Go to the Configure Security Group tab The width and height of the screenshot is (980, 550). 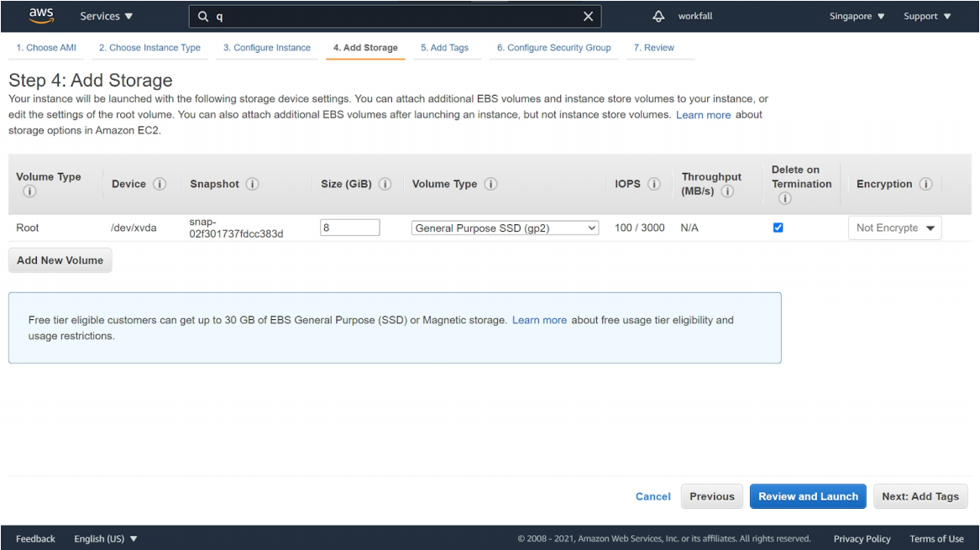553,48
